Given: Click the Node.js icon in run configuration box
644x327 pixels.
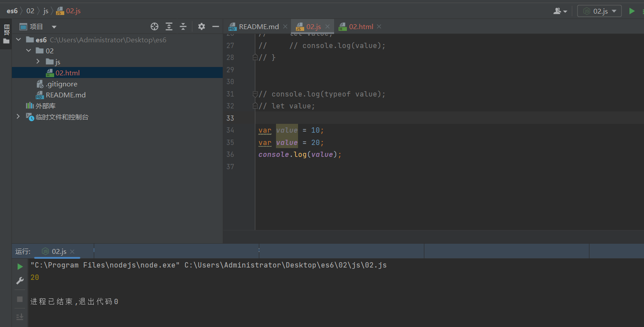Looking at the screenshot, I should (x=586, y=11).
